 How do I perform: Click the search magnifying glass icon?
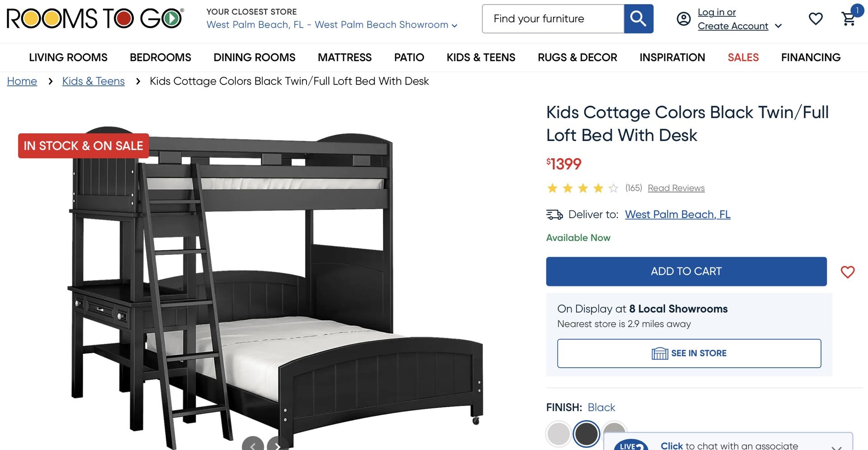(x=638, y=19)
